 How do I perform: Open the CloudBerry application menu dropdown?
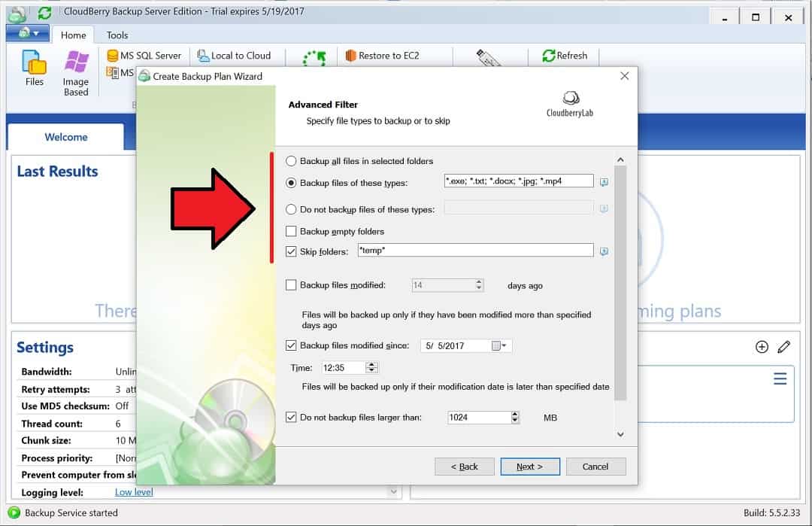[x=28, y=34]
